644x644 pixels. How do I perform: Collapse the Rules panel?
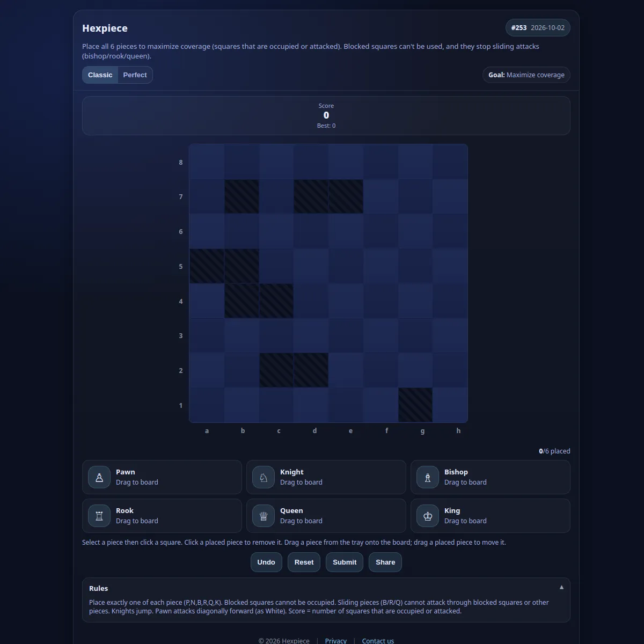561,588
